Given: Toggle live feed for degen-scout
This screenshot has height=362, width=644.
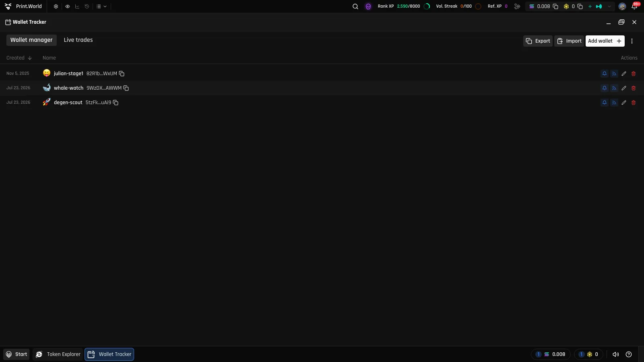Looking at the screenshot, I should click(614, 103).
